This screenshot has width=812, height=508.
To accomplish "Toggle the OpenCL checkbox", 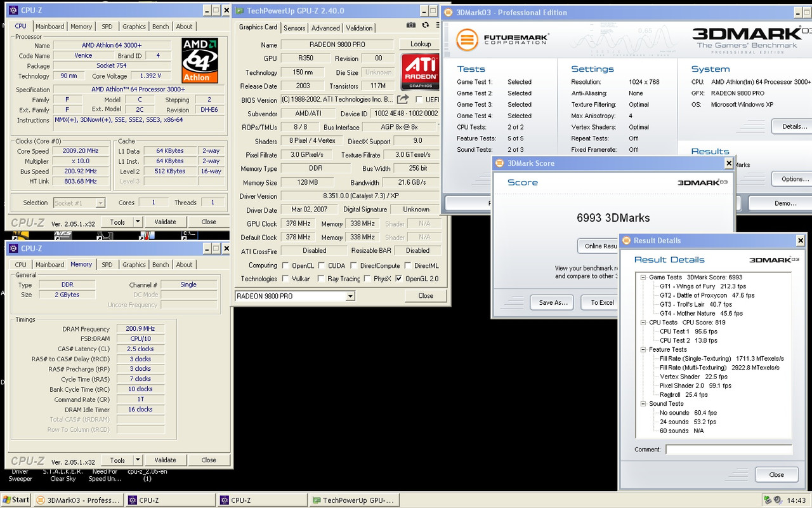I will point(285,265).
